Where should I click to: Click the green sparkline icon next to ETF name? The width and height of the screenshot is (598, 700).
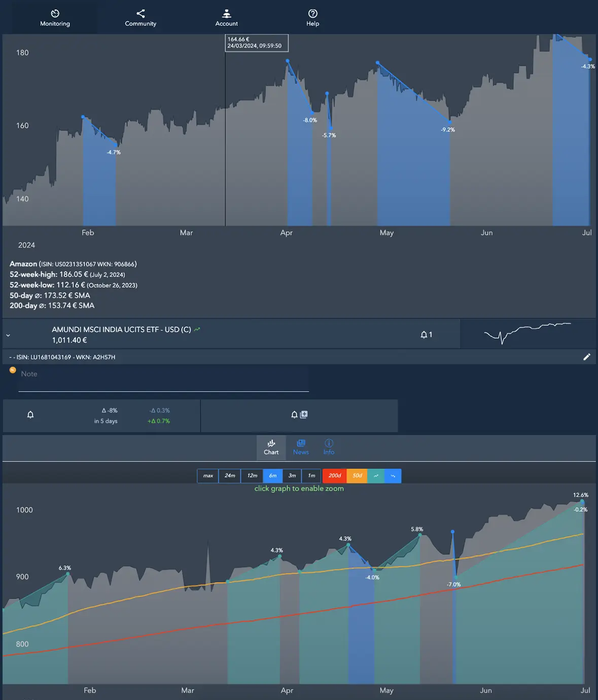click(197, 329)
